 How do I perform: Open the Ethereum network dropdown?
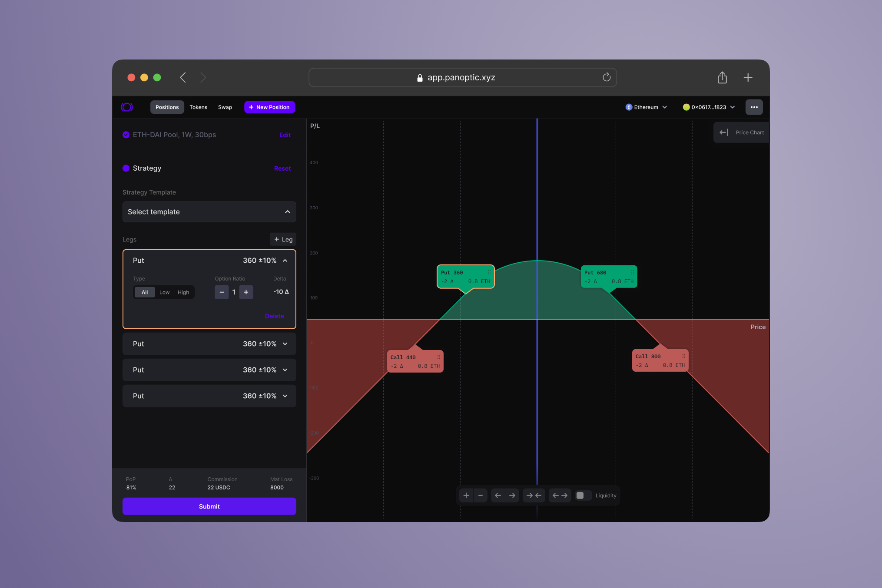[x=646, y=107]
